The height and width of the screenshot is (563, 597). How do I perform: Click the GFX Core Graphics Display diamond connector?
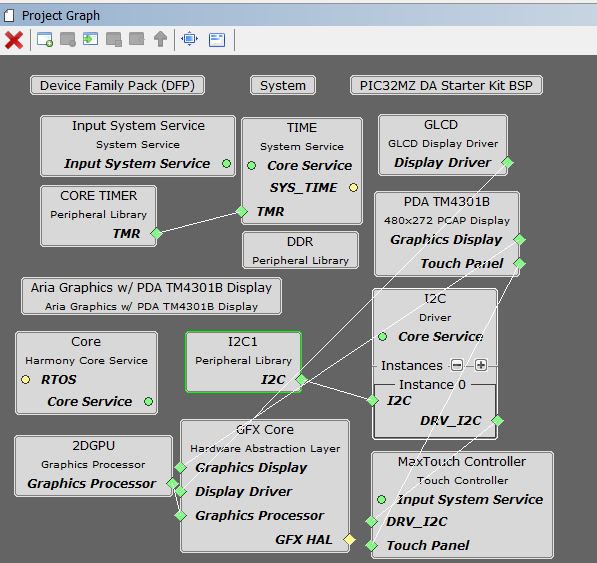tap(180, 467)
